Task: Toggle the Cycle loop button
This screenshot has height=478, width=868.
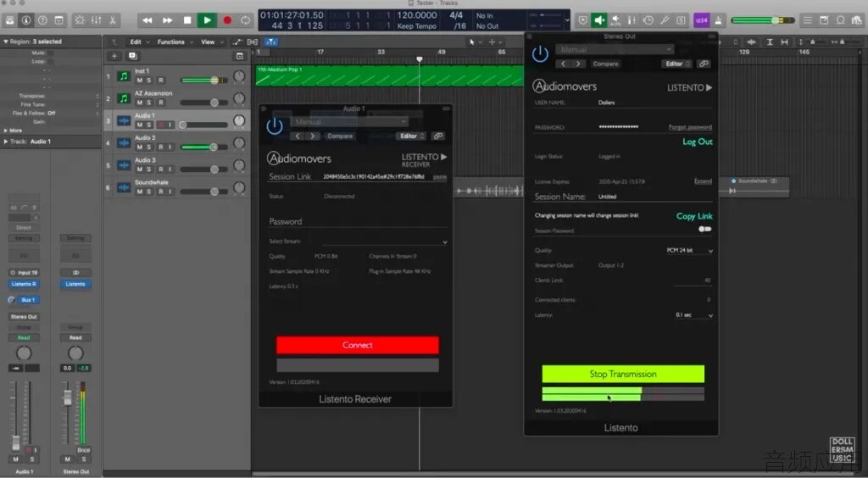Action: click(246, 20)
